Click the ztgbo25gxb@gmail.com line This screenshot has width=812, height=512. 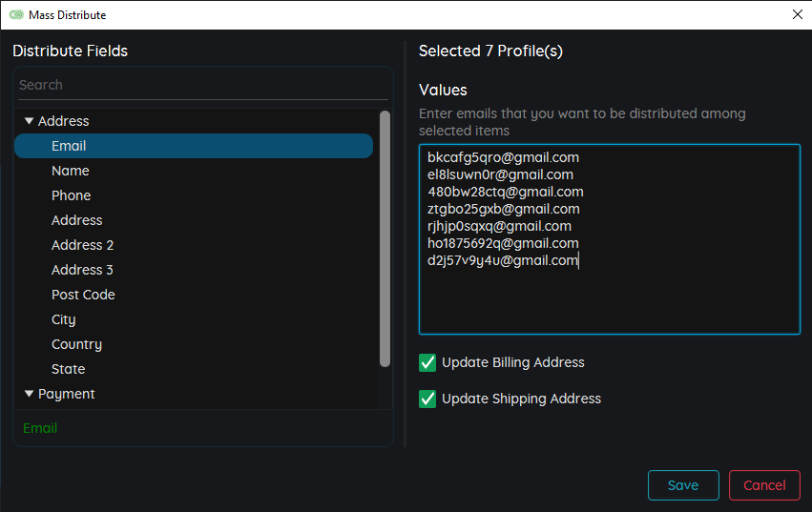click(x=504, y=209)
